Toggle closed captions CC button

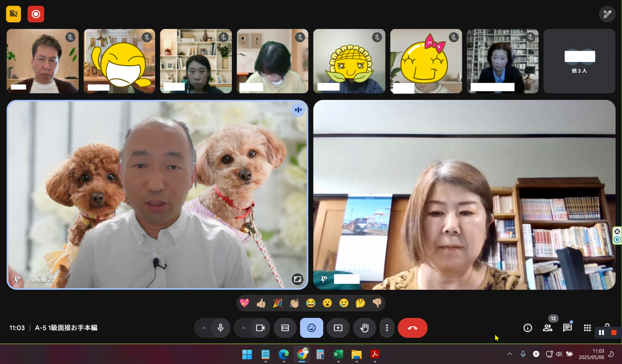click(285, 328)
